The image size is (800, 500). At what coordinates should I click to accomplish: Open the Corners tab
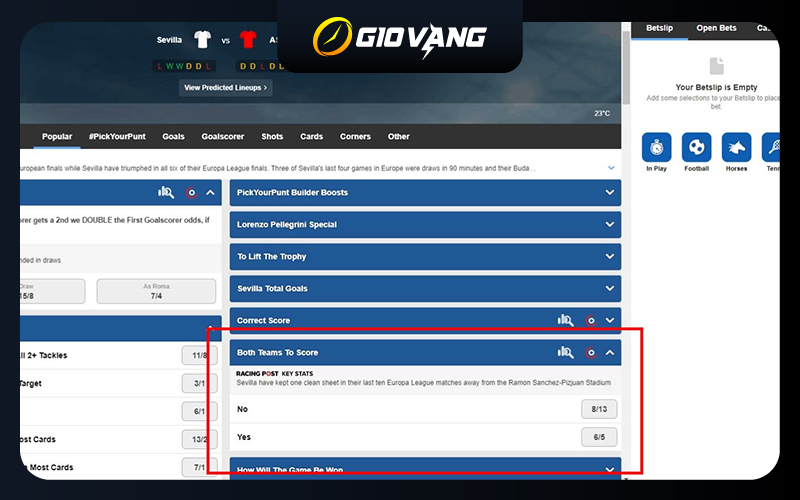coord(356,137)
